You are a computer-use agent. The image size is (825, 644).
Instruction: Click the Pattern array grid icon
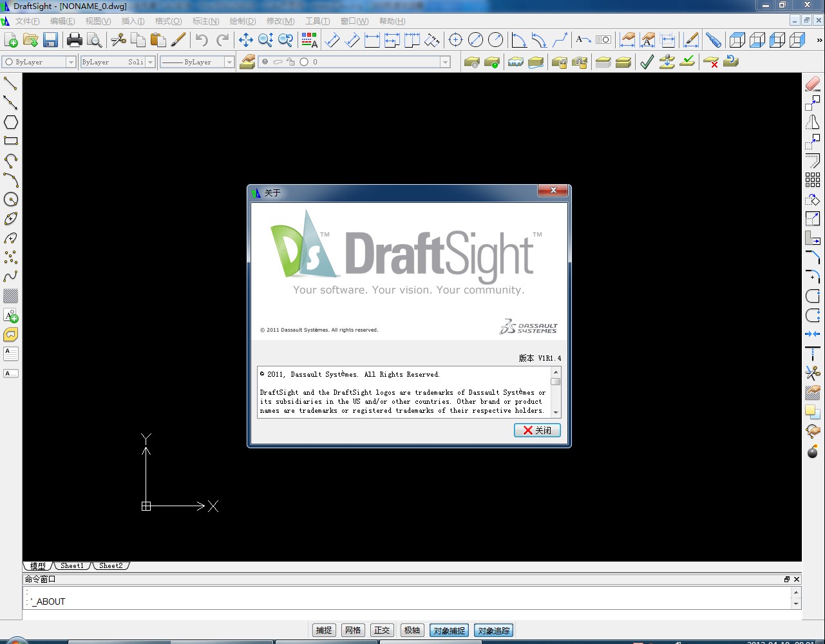point(813,180)
